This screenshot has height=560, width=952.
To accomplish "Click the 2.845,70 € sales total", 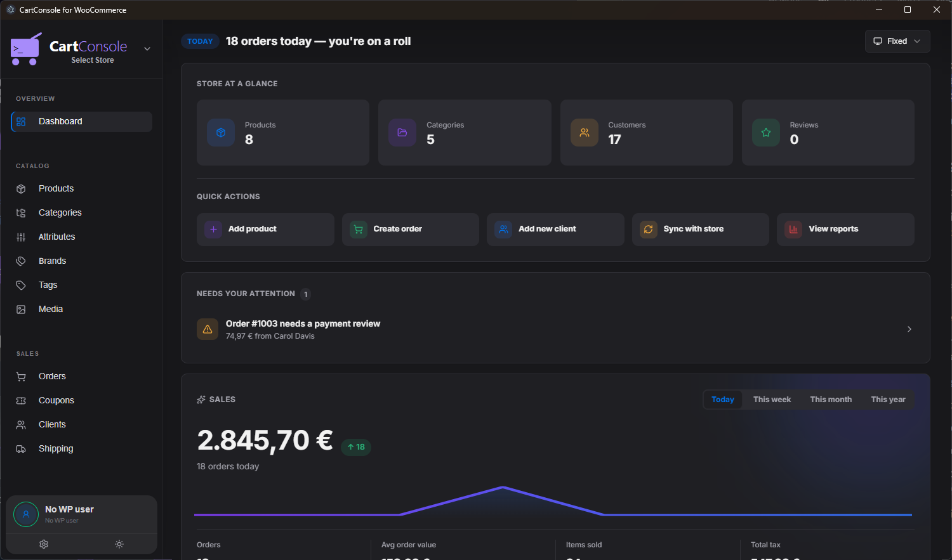I will 265,441.
